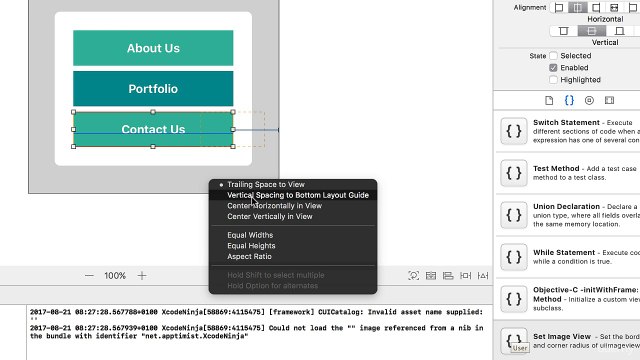The width and height of the screenshot is (640, 360).
Task: Click While Statement snippet title
Action: 564,253
